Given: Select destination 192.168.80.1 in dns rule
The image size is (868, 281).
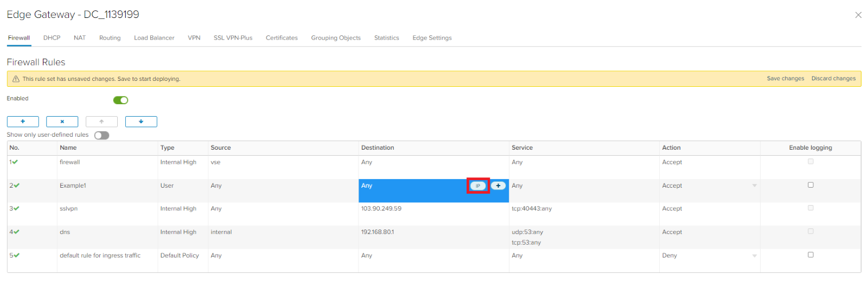Looking at the screenshot, I should point(378,232).
